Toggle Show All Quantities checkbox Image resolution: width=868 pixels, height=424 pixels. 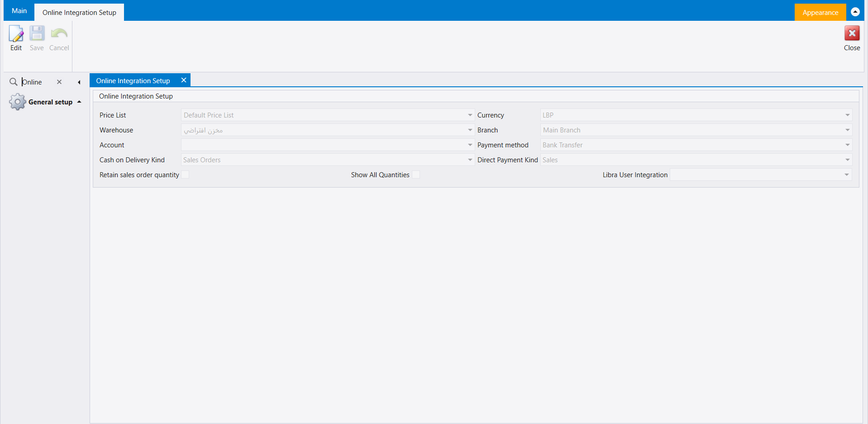pyautogui.click(x=416, y=174)
